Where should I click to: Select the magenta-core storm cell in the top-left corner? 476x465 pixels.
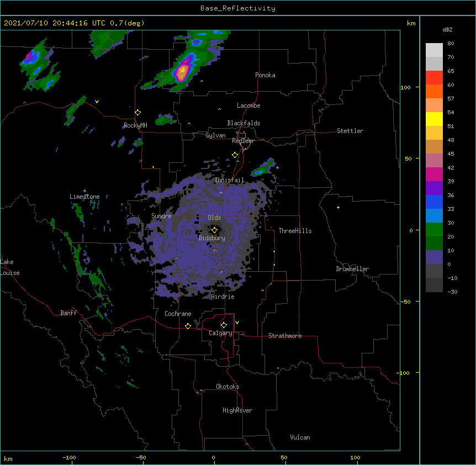click(31, 57)
